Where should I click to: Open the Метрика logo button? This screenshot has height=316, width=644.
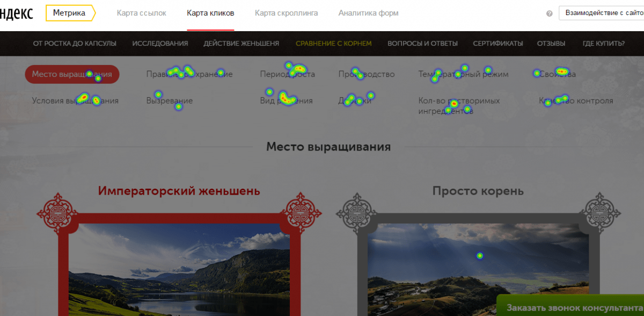pyautogui.click(x=70, y=13)
